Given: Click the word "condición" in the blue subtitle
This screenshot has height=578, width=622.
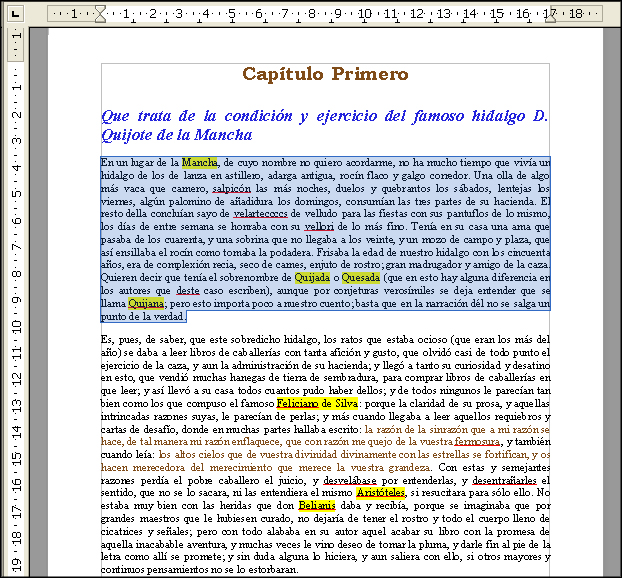Looking at the screenshot, I should [259, 116].
